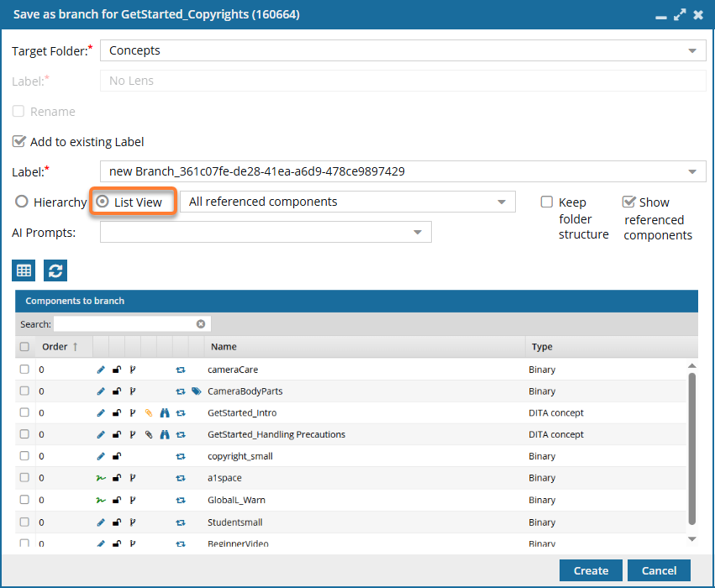Click the branch icon in GetStarted_Intro row
715x588 pixels.
point(133,413)
